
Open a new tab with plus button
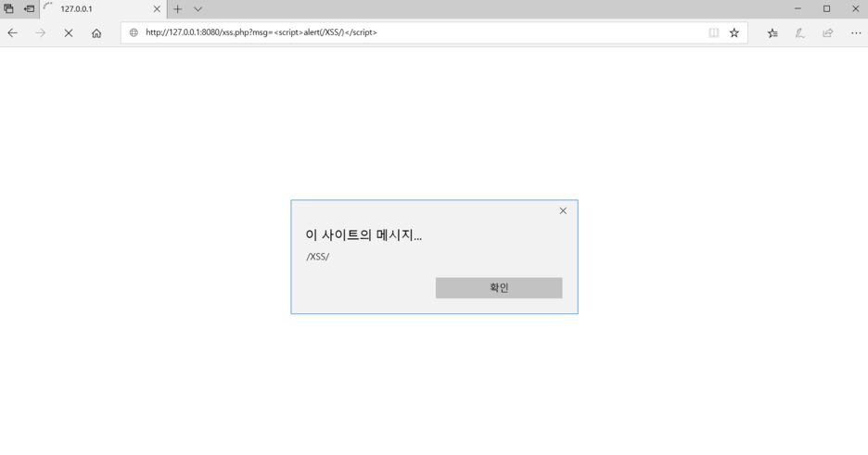point(177,9)
